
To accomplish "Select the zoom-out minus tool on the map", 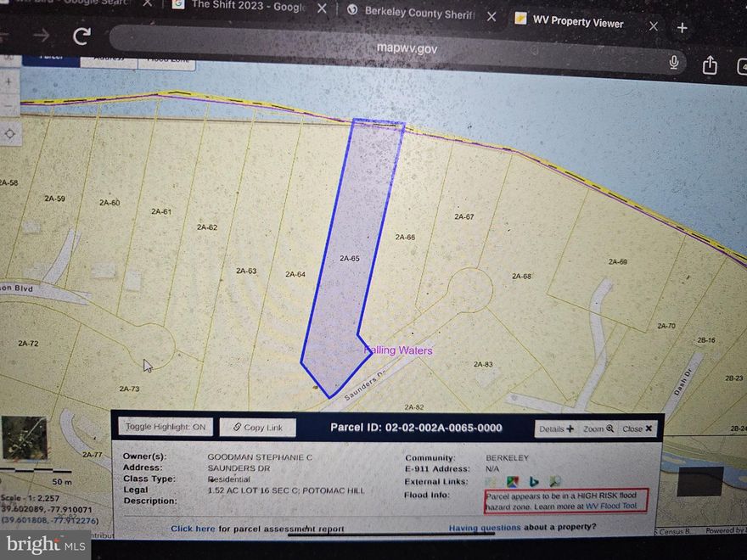I will point(8,105).
